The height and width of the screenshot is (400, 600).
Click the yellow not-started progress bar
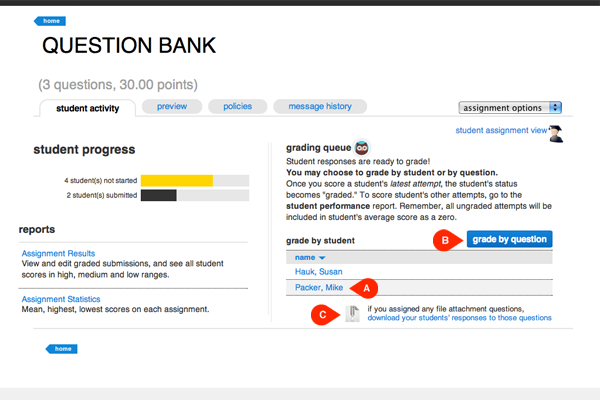click(176, 181)
